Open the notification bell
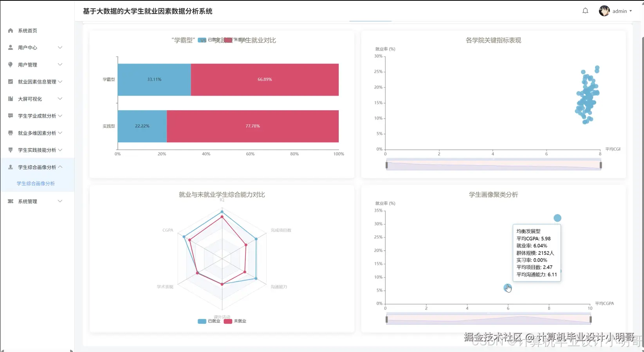Image resolution: width=644 pixels, height=352 pixels. [585, 11]
